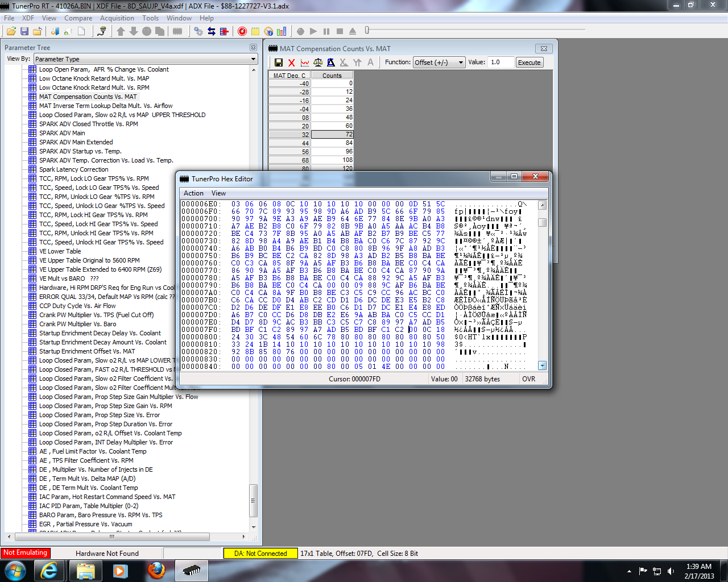The image size is (728, 582).
Task: Select MAT Compensation Counts Vs. MAT tree item
Action: click(x=88, y=97)
